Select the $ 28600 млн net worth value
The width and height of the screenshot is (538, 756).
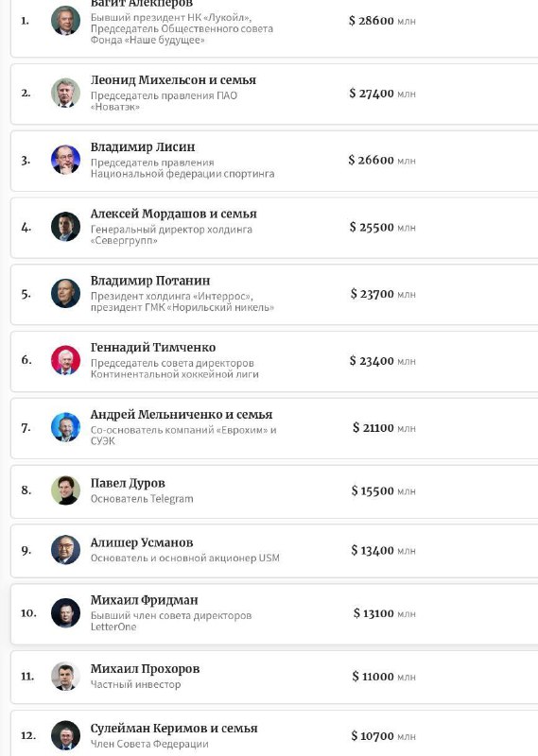[x=382, y=21]
